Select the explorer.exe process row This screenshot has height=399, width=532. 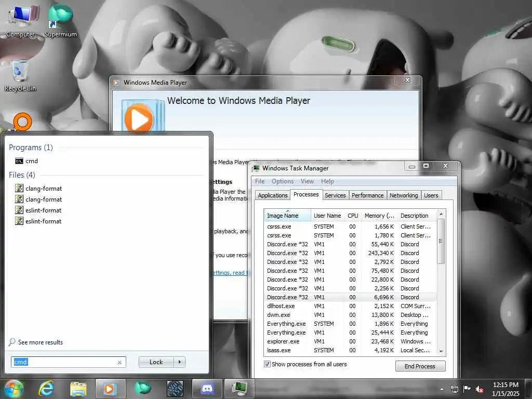coord(351,341)
